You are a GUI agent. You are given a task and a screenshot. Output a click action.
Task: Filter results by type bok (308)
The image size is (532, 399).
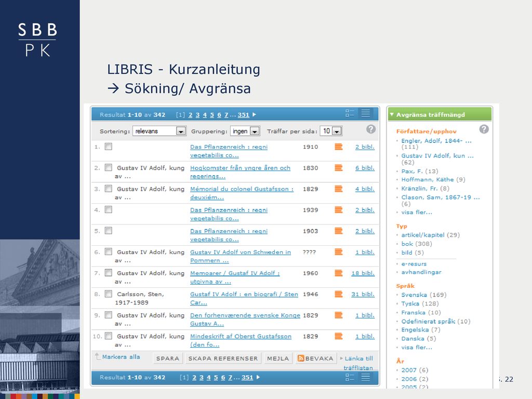417,244
